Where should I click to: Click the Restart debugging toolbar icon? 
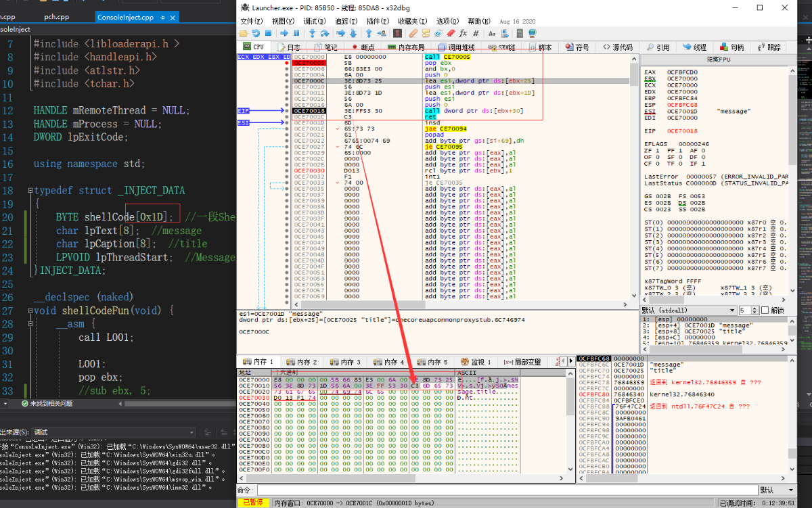point(256,32)
